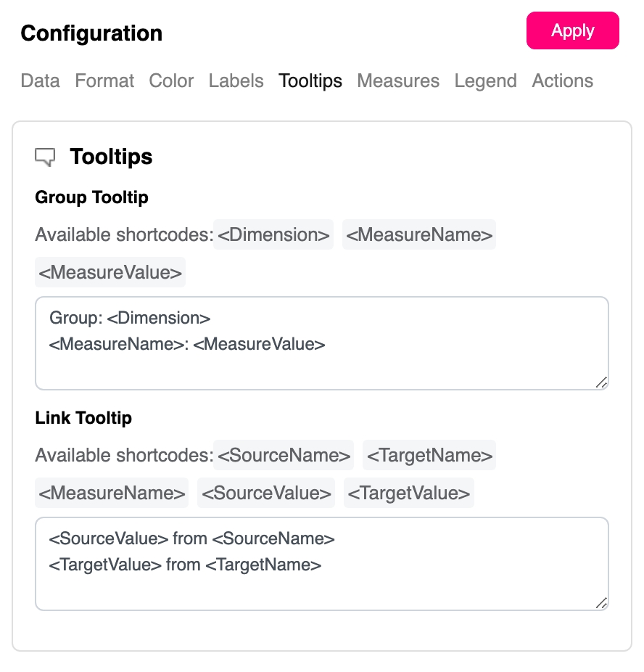Image resolution: width=644 pixels, height=672 pixels.
Task: Click the tooltip speech bubble icon
Action: (45, 157)
